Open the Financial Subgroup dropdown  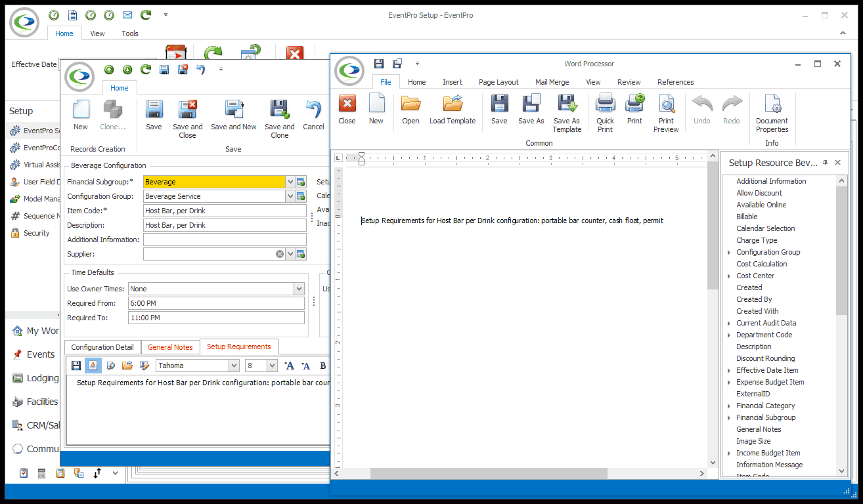click(x=290, y=182)
